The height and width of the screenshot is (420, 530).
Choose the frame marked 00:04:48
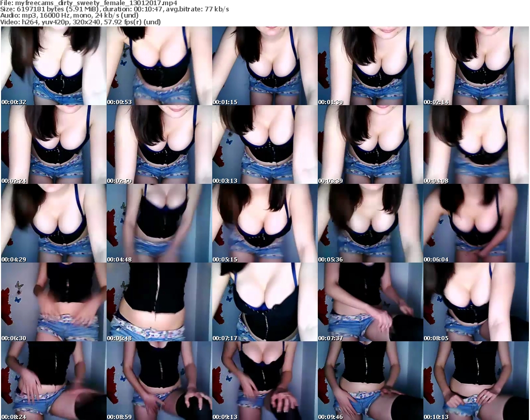pyautogui.click(x=159, y=224)
